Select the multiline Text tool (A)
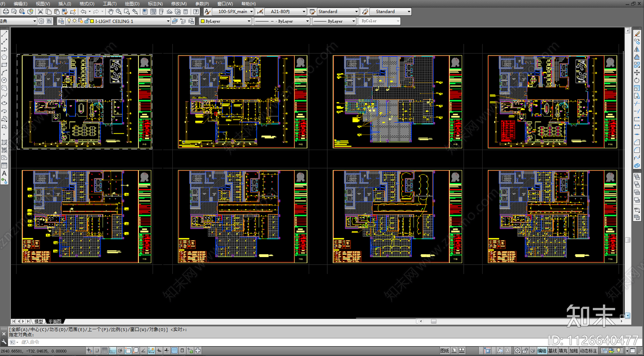This screenshot has height=356, width=644. pyautogui.click(x=4, y=173)
